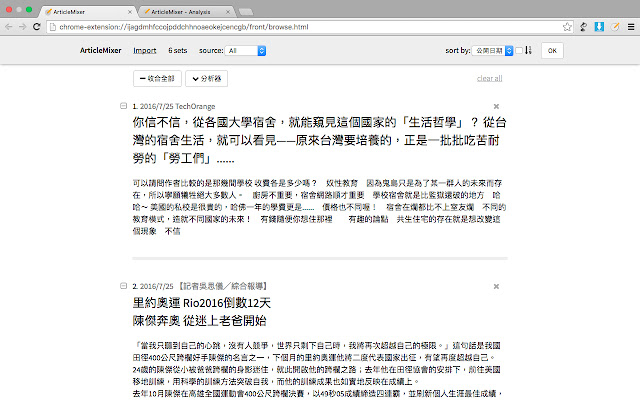
Task: Click the page icon in the address bar
Action: point(53,27)
